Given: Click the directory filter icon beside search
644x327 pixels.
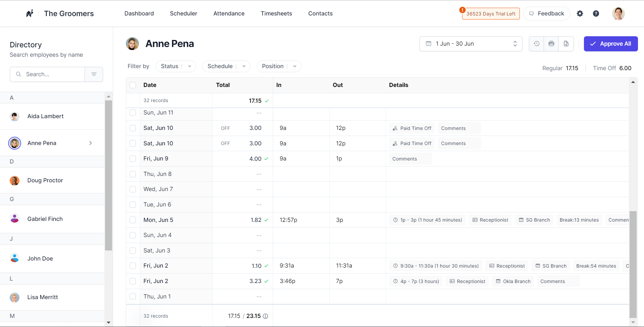Looking at the screenshot, I should coord(94,74).
